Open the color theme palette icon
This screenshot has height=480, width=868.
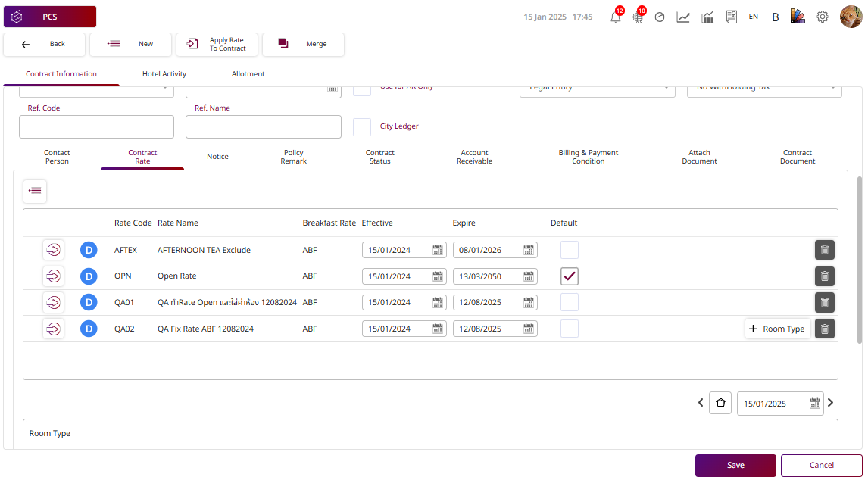click(x=798, y=17)
